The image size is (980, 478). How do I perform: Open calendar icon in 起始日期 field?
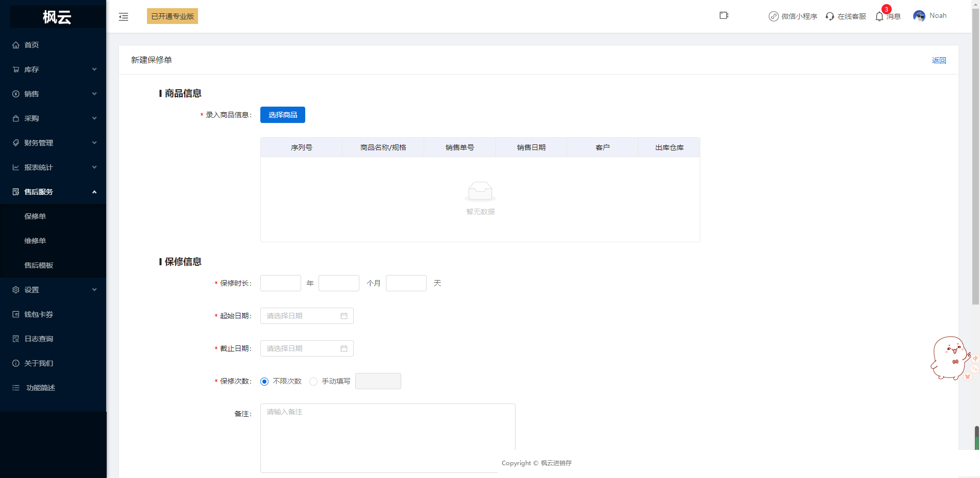pos(344,316)
